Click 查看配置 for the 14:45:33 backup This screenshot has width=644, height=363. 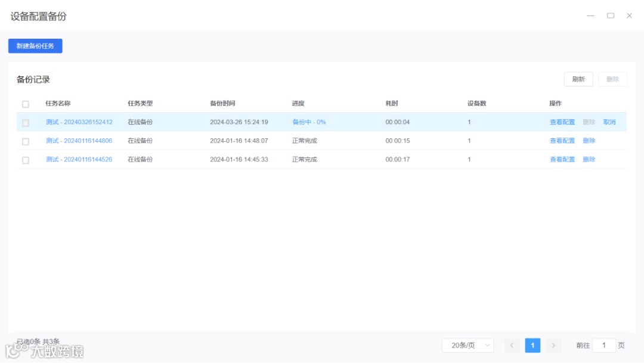pos(562,159)
